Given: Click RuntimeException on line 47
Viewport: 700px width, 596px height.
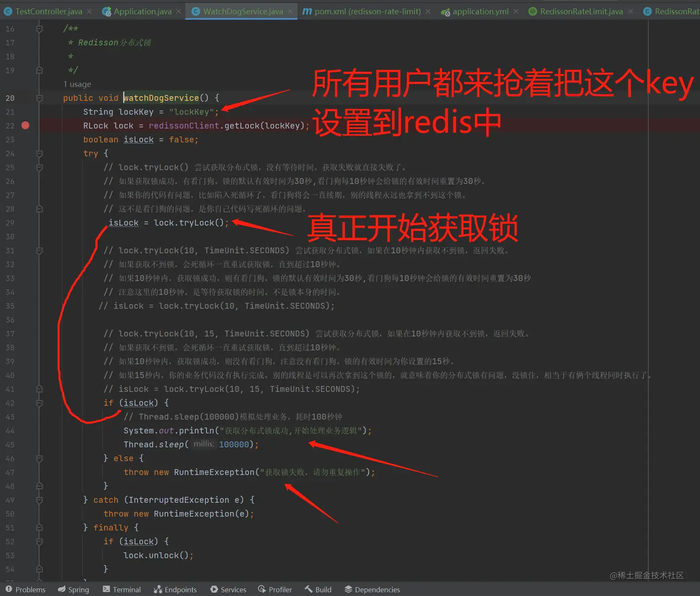Looking at the screenshot, I should pos(214,472).
